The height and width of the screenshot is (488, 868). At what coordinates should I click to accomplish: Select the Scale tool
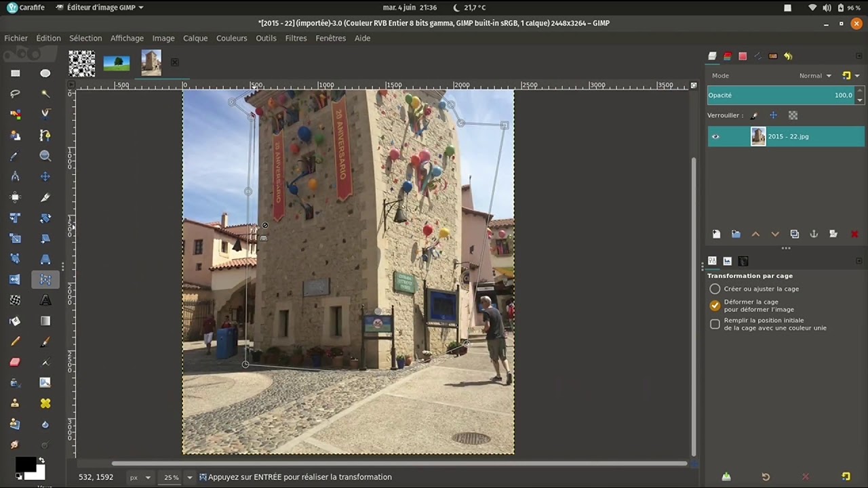[15, 239]
